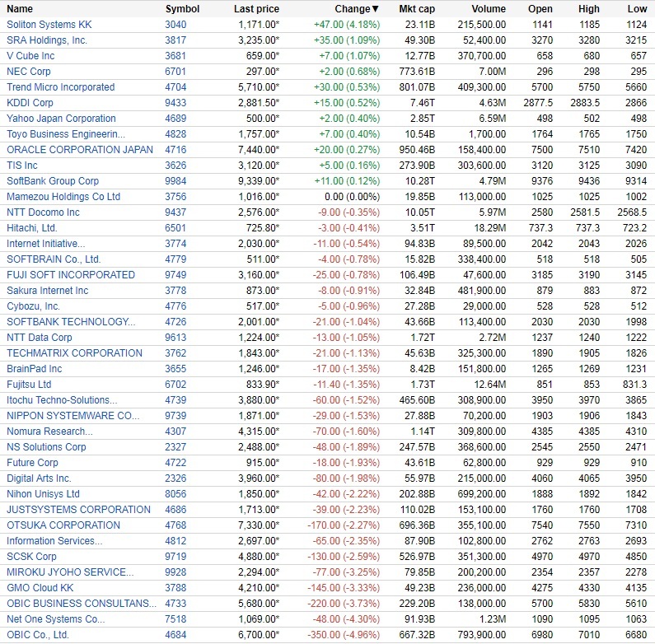The height and width of the screenshot is (644, 655).
Task: Open the KDDI Corp link
Action: point(30,103)
